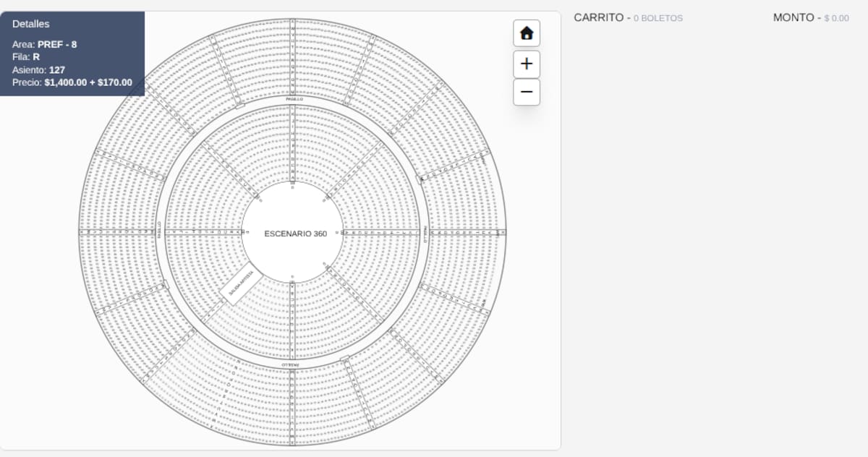Open the CARRITO cart label
Viewport: 868px width, 457px height.
tap(598, 17)
